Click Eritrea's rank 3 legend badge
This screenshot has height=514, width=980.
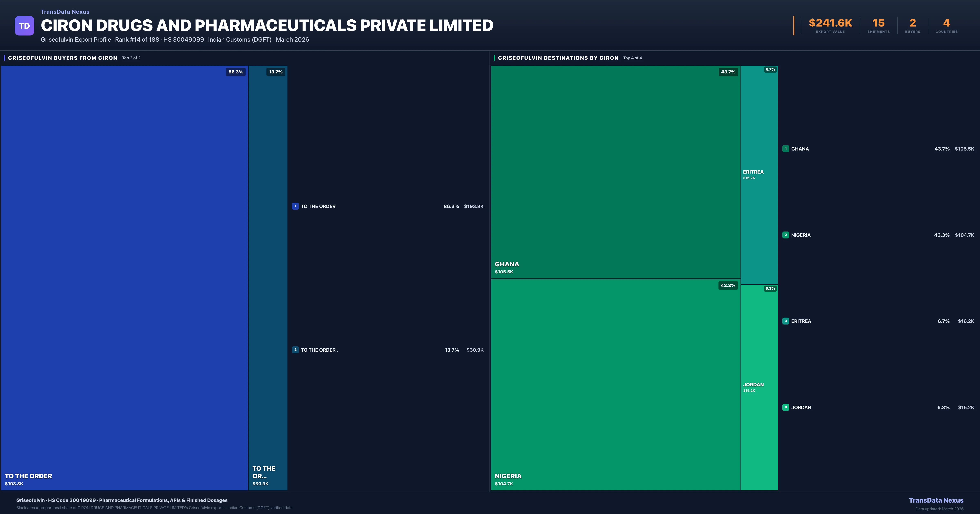tap(786, 321)
